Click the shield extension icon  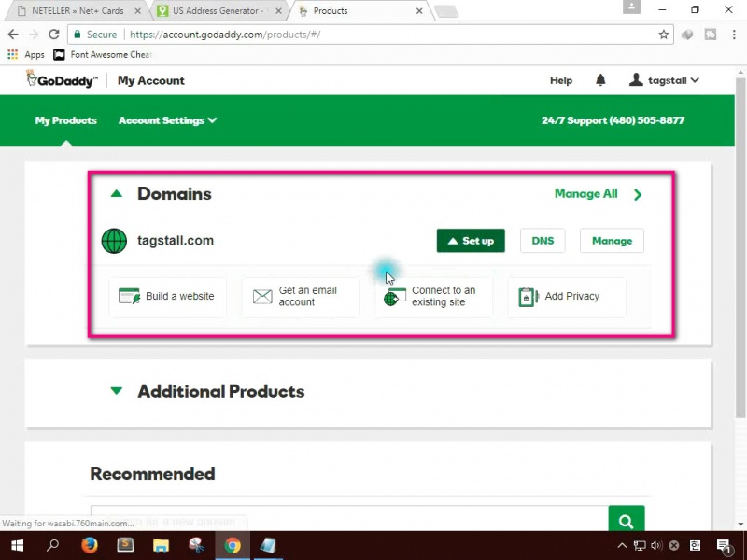pyautogui.click(x=687, y=35)
